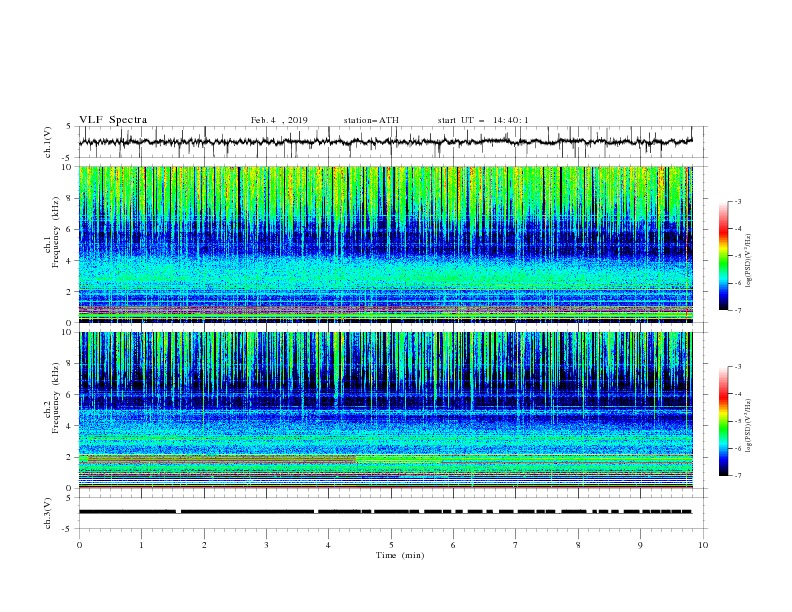Select the "start UT = 14:40:1" label

pyautogui.click(x=483, y=120)
